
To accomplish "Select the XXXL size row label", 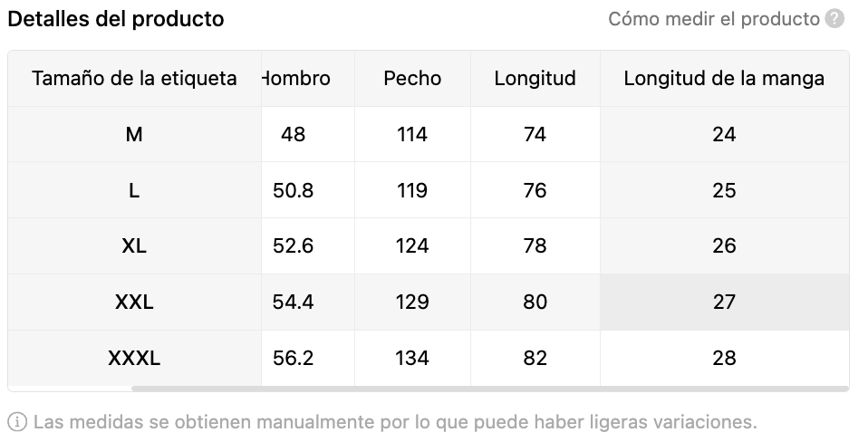I will (134, 358).
